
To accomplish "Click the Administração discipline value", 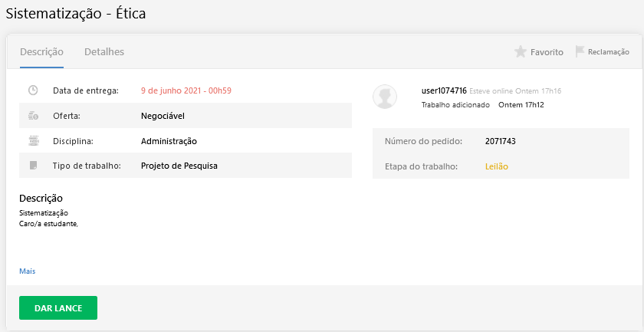I will point(169,141).
